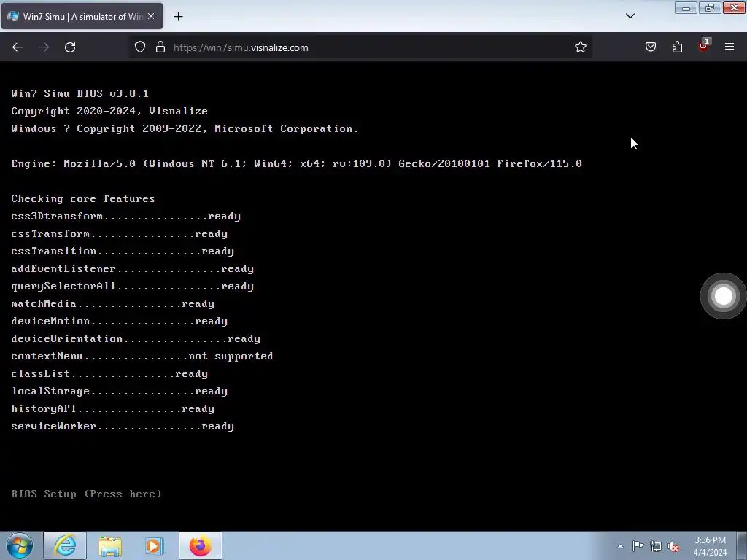Click 'Checking core features' heading
The width and height of the screenshot is (747, 560).
point(83,198)
